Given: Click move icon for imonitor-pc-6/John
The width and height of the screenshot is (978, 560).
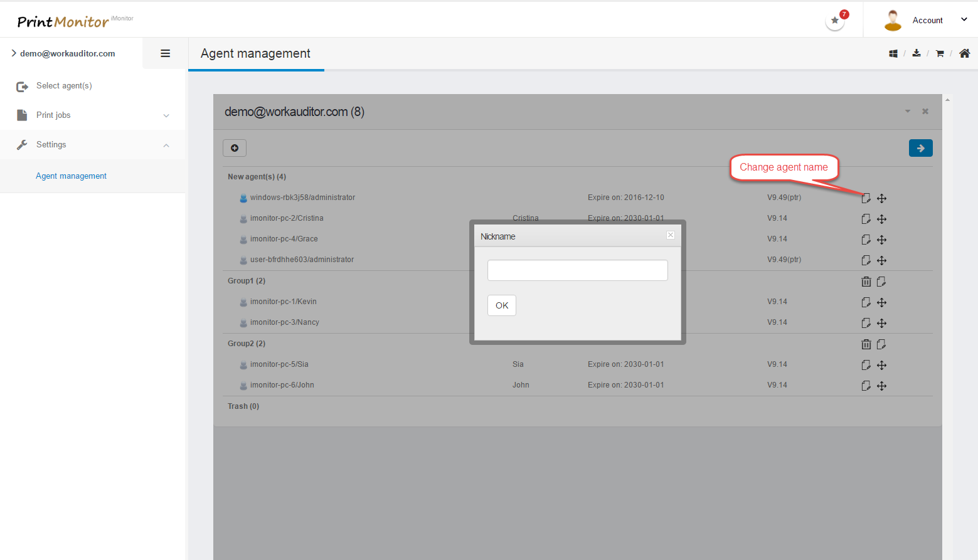Looking at the screenshot, I should point(881,386).
